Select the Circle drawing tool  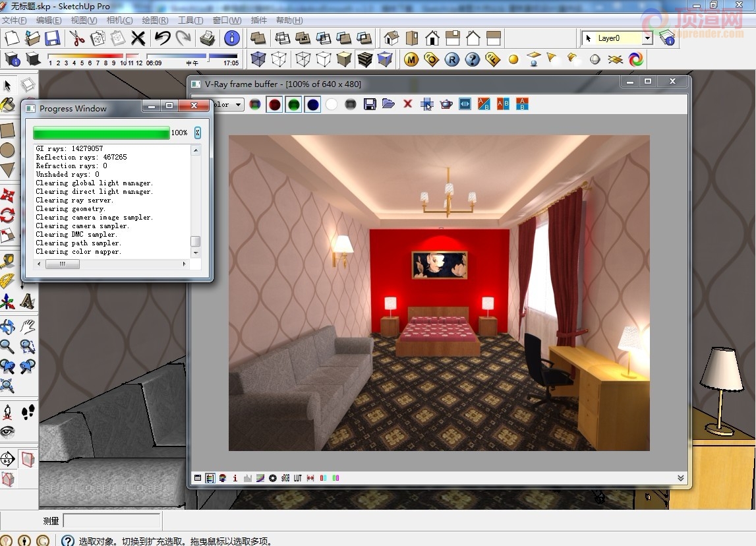pyautogui.click(x=7, y=150)
